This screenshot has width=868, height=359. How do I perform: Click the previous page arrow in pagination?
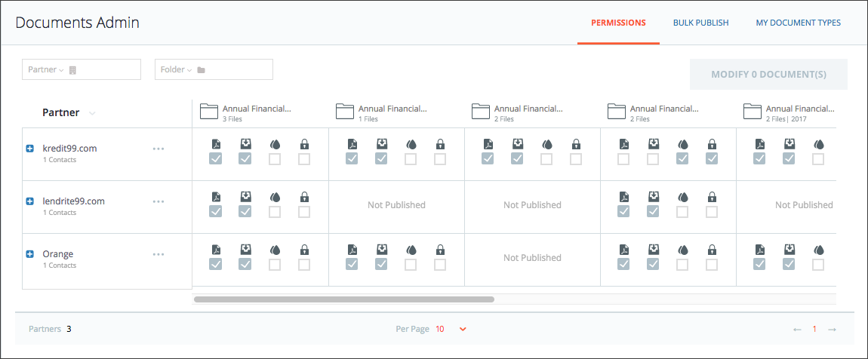click(797, 329)
